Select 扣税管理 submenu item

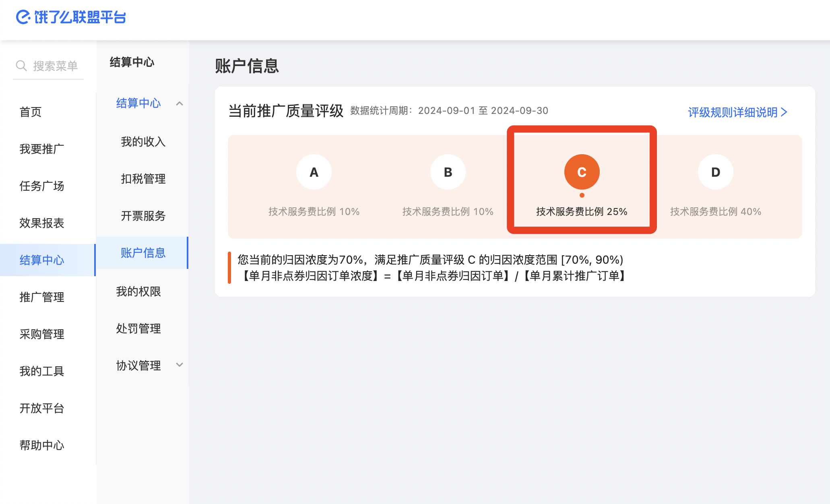tap(143, 179)
